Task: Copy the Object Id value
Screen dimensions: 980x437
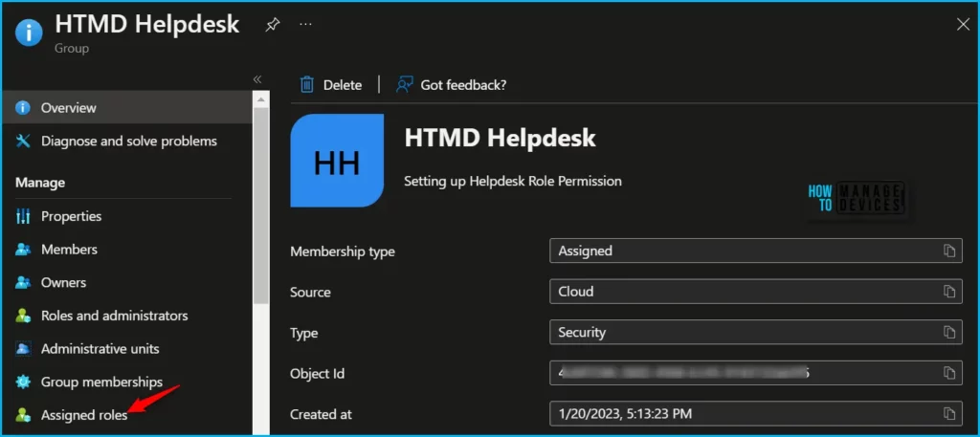Action: pyautogui.click(x=949, y=373)
